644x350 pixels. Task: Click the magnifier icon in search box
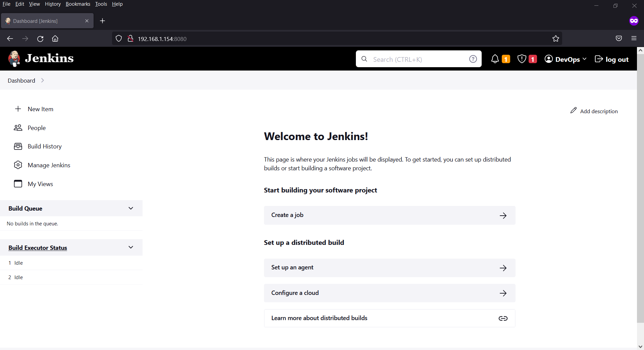[364, 59]
